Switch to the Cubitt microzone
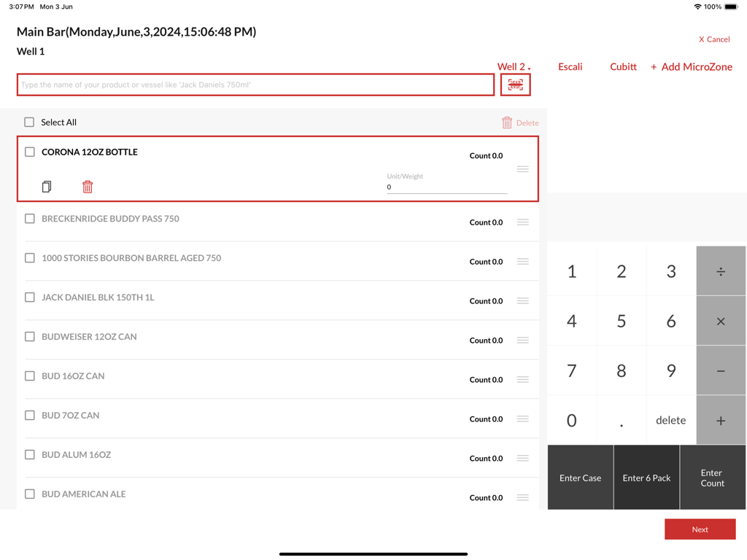Screen dimensions: 747x560 point(623,66)
